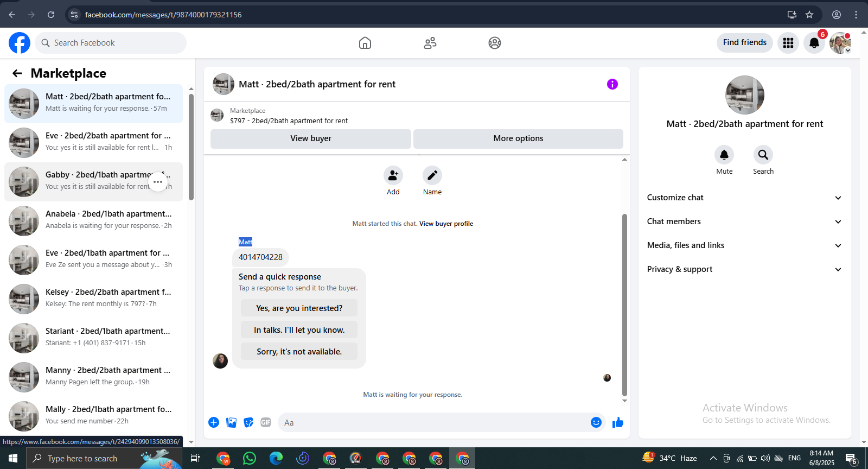Screen dimensions: 868x469
Task: Expand Chat members section
Action: (745, 221)
